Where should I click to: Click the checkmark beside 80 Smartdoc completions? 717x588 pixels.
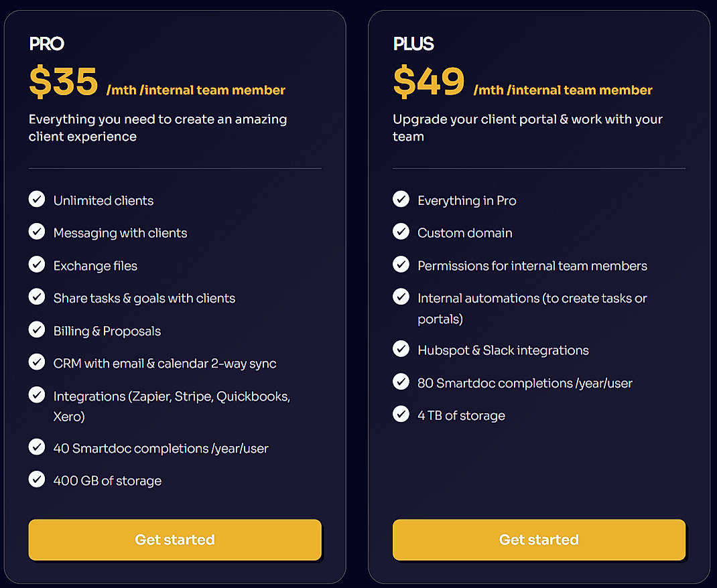(x=401, y=382)
